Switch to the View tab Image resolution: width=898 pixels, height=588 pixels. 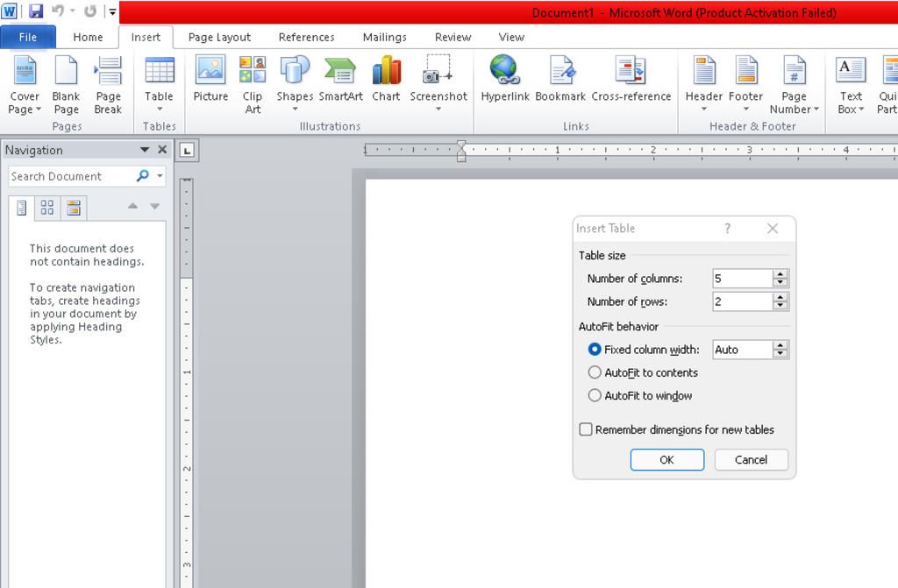[x=511, y=37]
